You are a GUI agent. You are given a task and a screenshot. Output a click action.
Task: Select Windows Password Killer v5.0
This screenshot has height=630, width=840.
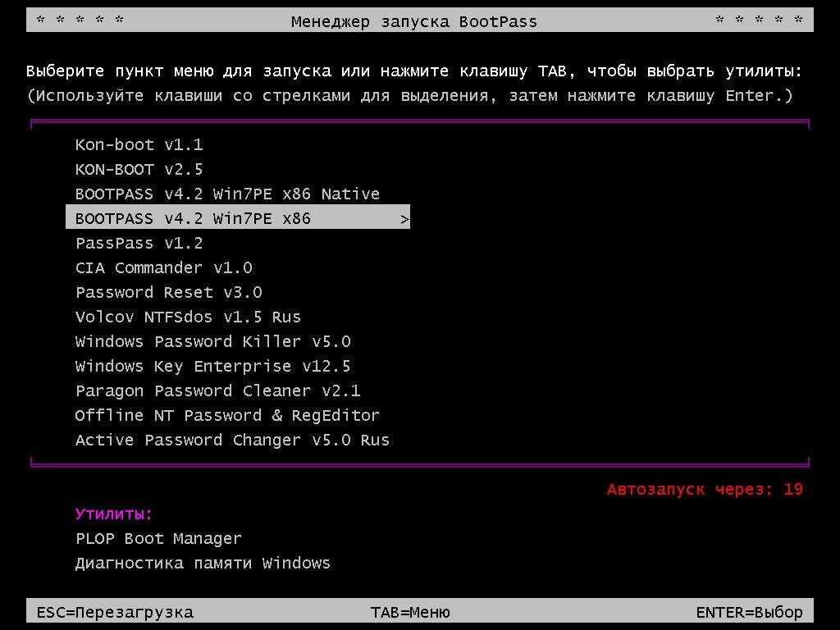pyautogui.click(x=212, y=342)
